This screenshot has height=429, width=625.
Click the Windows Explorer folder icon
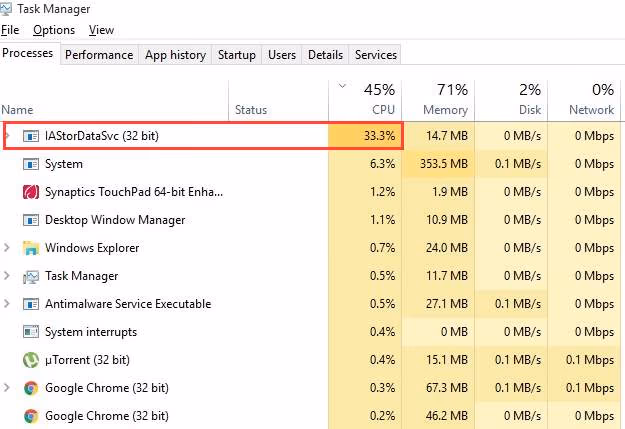pyautogui.click(x=31, y=248)
